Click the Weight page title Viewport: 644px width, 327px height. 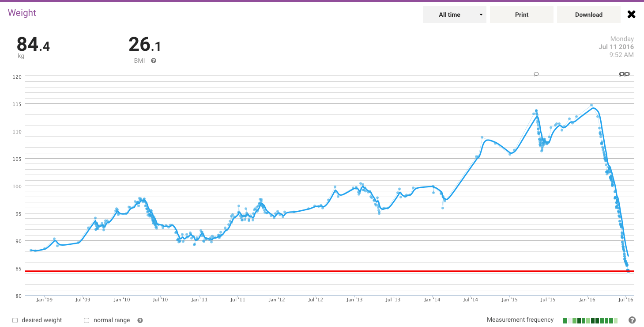22,13
